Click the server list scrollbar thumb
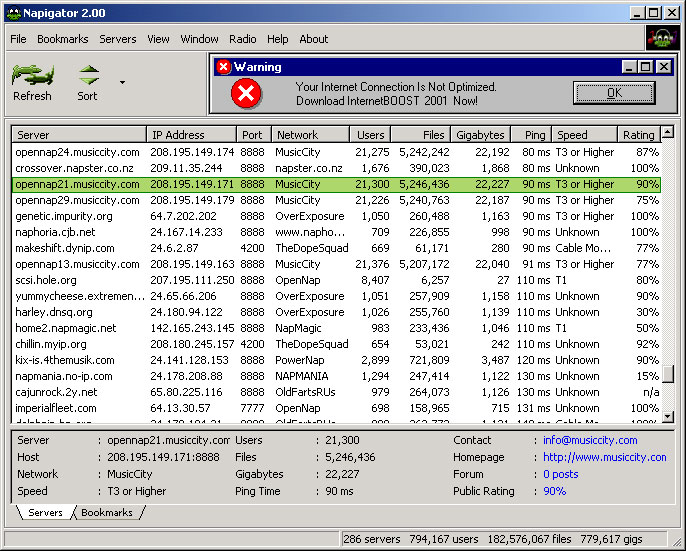Screen dimensions: 686x551 (668, 374)
